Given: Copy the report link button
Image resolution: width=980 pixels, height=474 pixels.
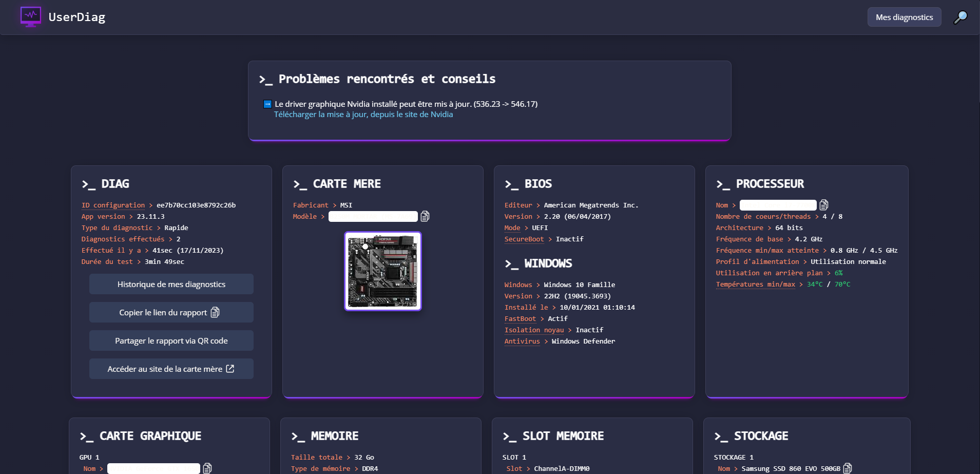Looking at the screenshot, I should pyautogui.click(x=171, y=312).
